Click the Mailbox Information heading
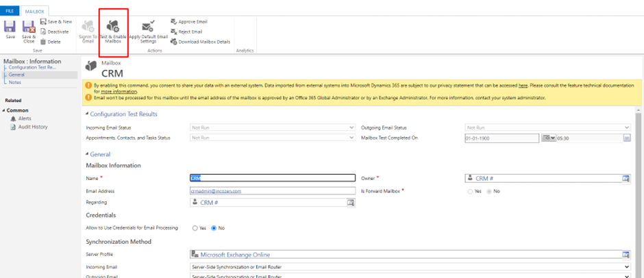This screenshot has width=644, height=278. click(x=113, y=166)
